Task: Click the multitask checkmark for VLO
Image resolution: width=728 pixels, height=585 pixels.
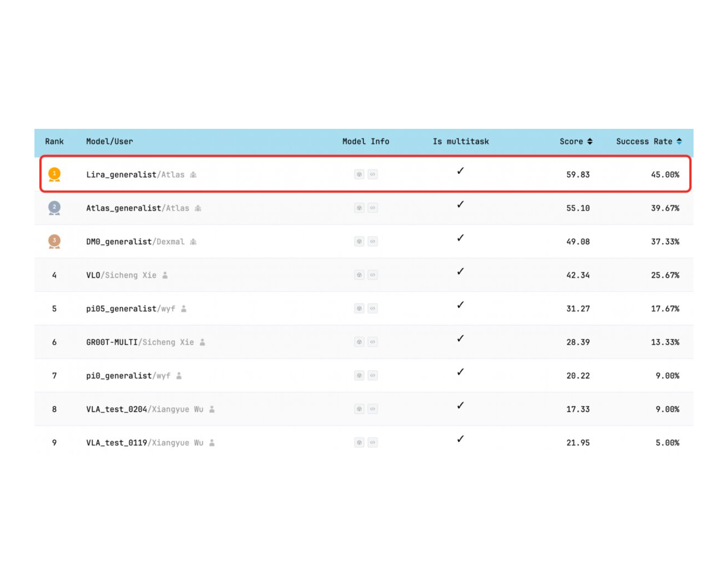Action: click(x=460, y=271)
